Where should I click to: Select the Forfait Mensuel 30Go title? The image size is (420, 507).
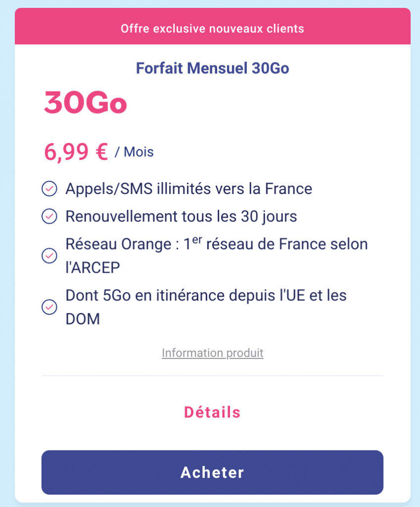[x=212, y=68]
